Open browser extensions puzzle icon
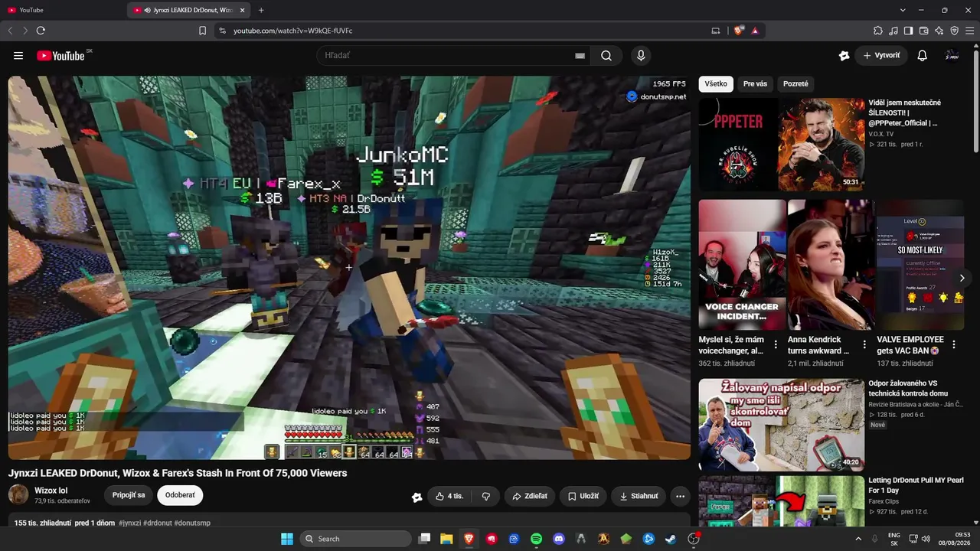Screen dimensions: 980x551 point(878,31)
